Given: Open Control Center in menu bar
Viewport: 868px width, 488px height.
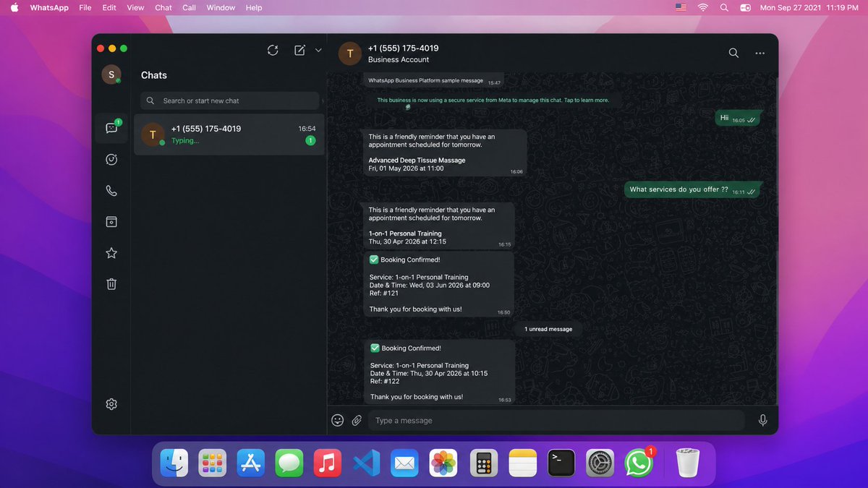Looking at the screenshot, I should click(x=745, y=7).
